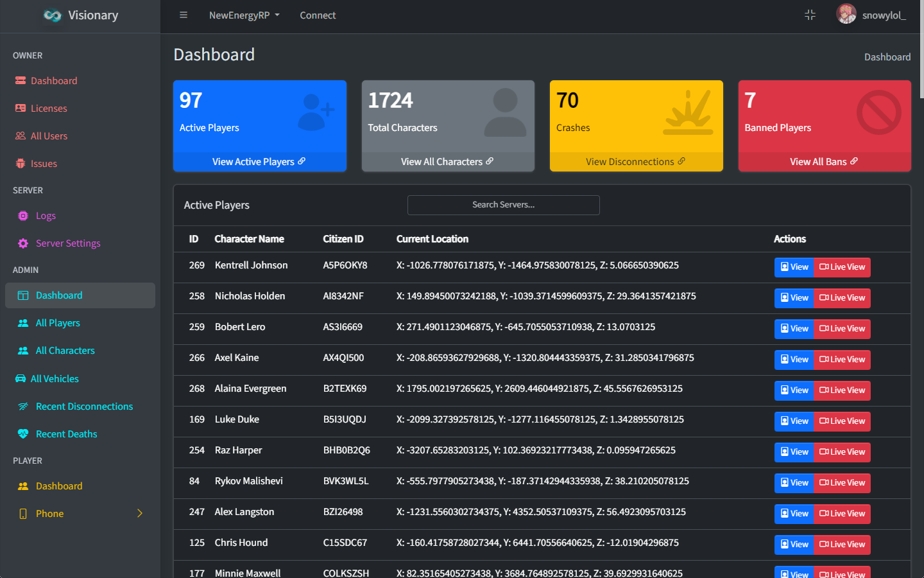Viewport: 924px width, 578px height.
Task: Click the All Players users icon
Action: point(23,323)
